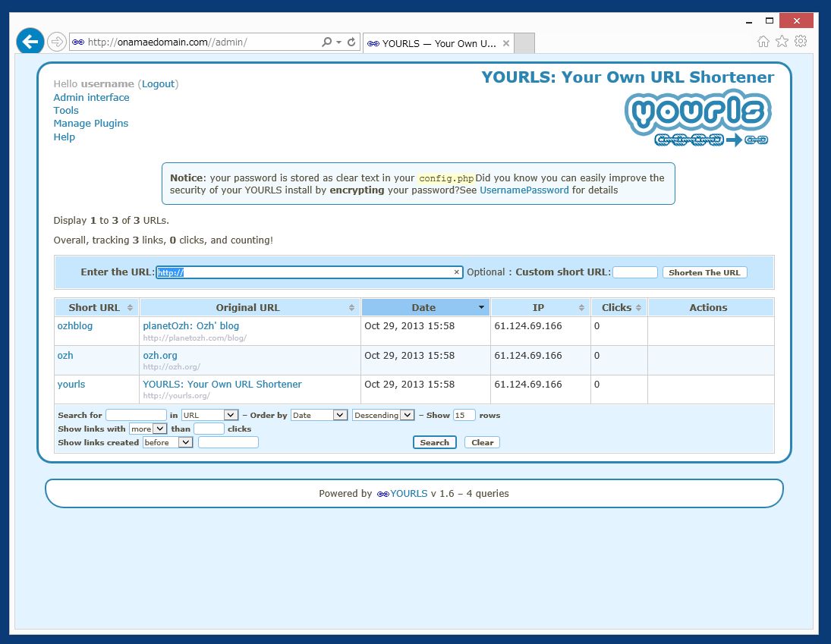The width and height of the screenshot is (831, 644).
Task: Open address bar autocomplete dropdown arrow
Action: (338, 42)
